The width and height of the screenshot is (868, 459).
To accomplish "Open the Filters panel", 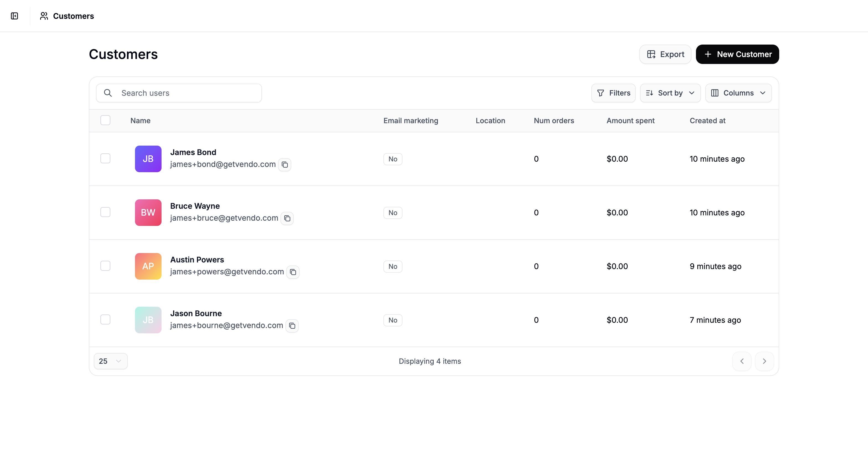I will click(614, 93).
